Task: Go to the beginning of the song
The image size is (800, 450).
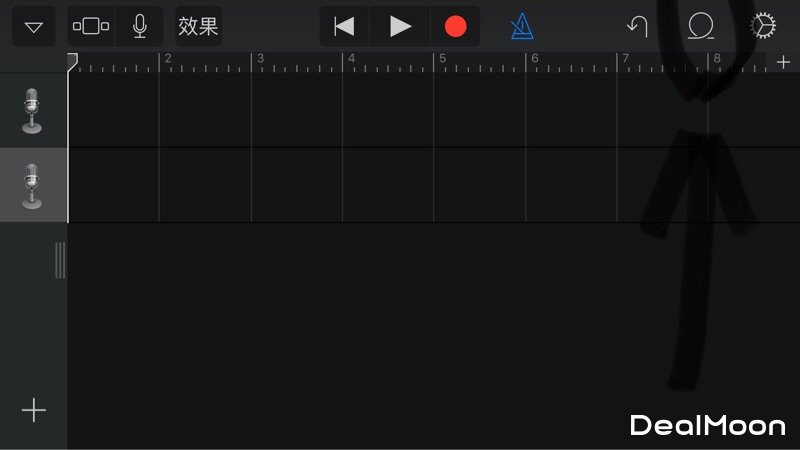Action: click(344, 27)
